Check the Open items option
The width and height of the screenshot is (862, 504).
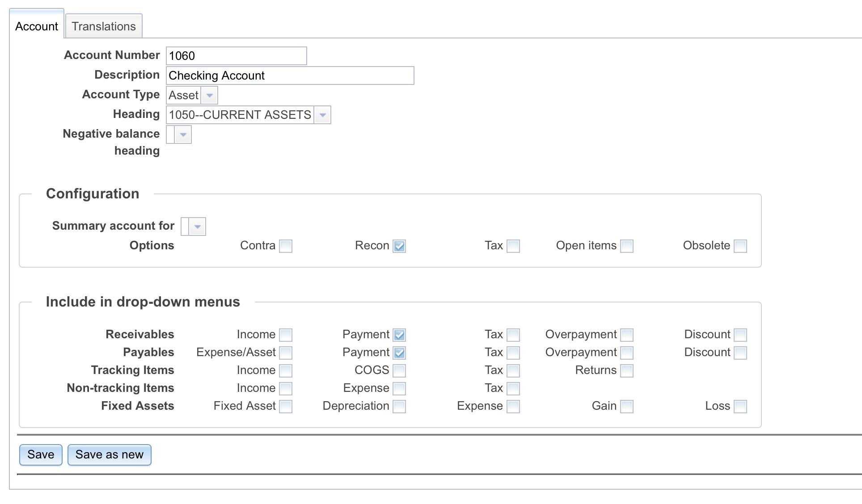point(627,246)
